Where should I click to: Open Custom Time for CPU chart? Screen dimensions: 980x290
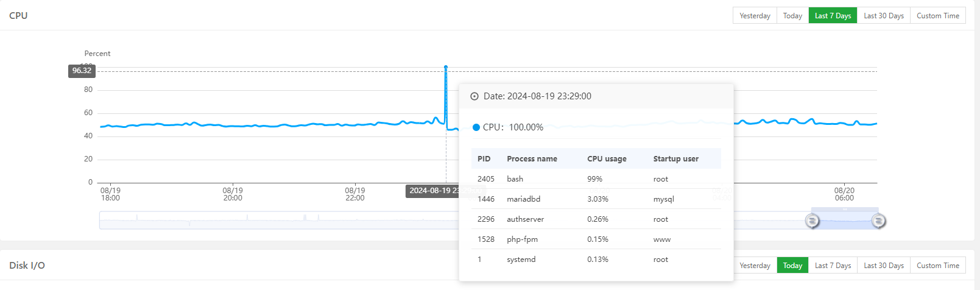click(x=938, y=16)
